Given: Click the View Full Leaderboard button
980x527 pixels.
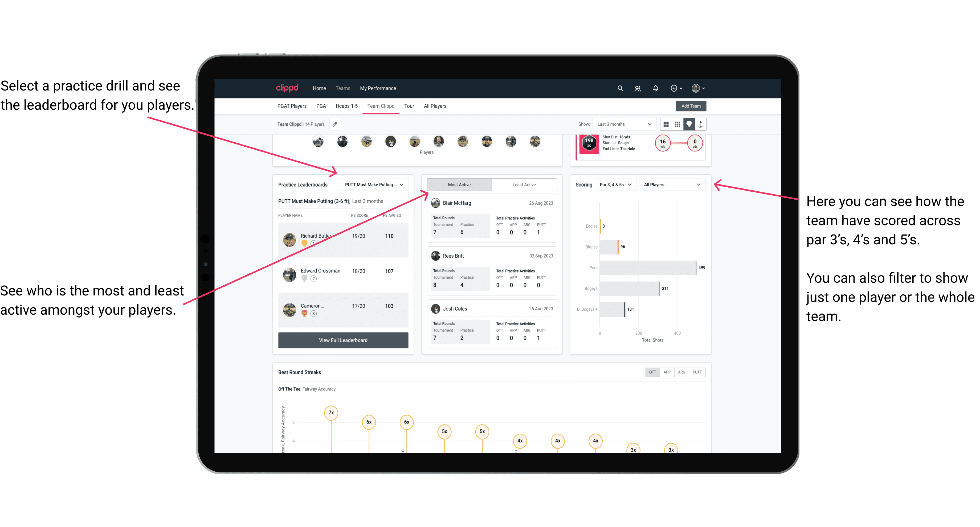Looking at the screenshot, I should (343, 340).
